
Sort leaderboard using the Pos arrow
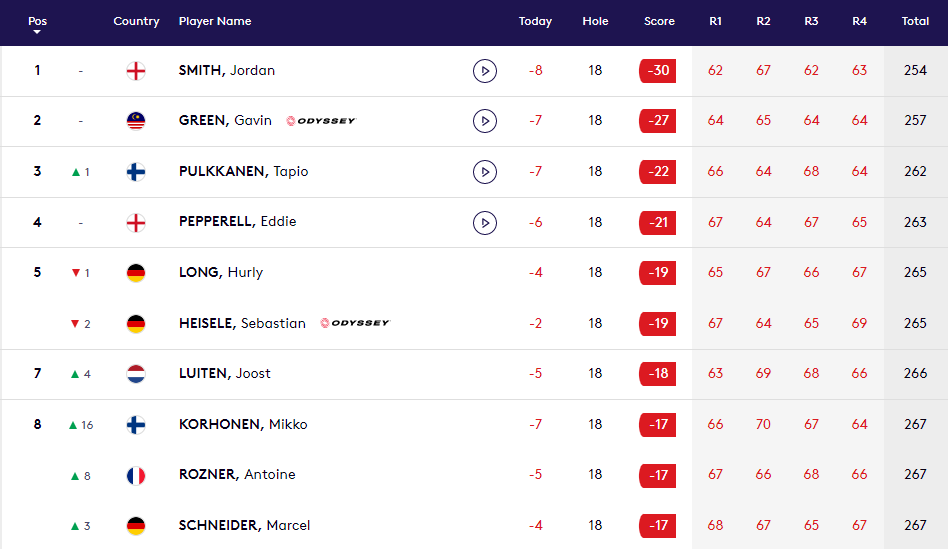tap(37, 32)
